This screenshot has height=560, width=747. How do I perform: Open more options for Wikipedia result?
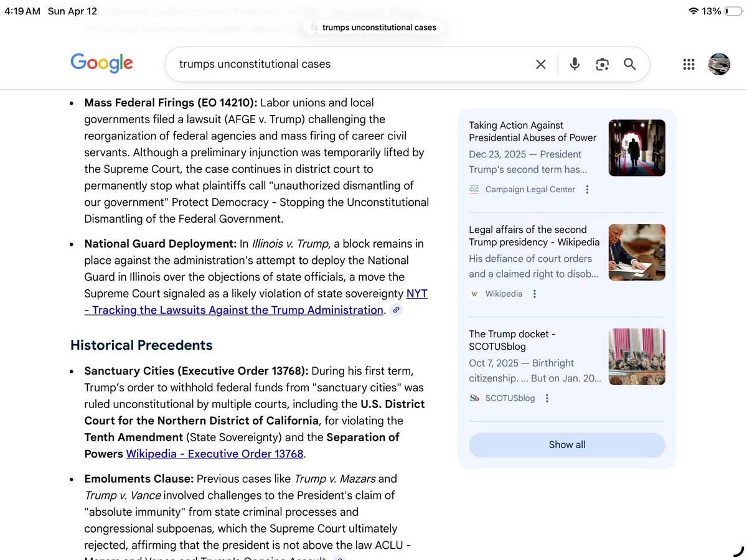[534, 294]
